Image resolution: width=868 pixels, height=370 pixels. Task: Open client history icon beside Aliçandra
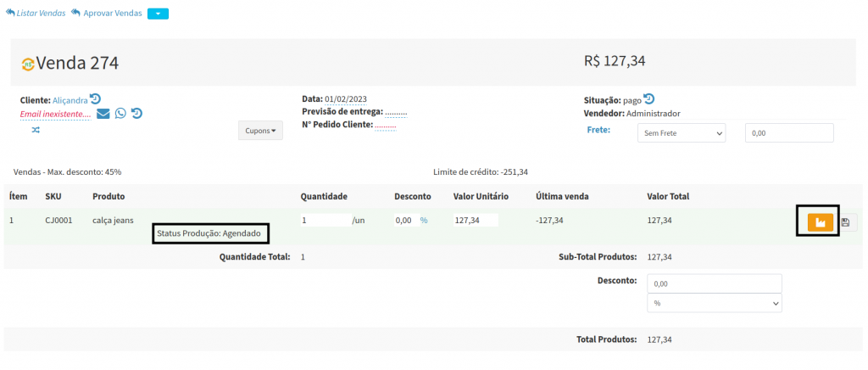click(96, 98)
